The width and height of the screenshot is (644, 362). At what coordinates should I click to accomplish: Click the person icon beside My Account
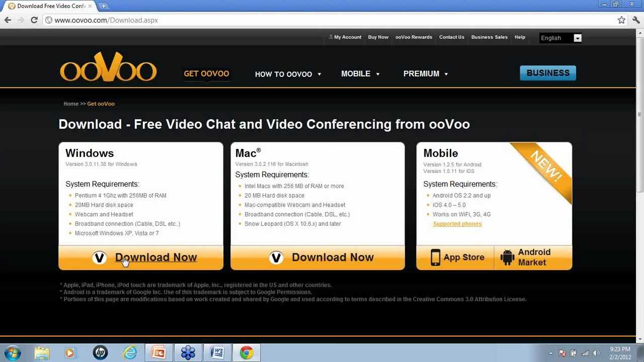tap(331, 37)
